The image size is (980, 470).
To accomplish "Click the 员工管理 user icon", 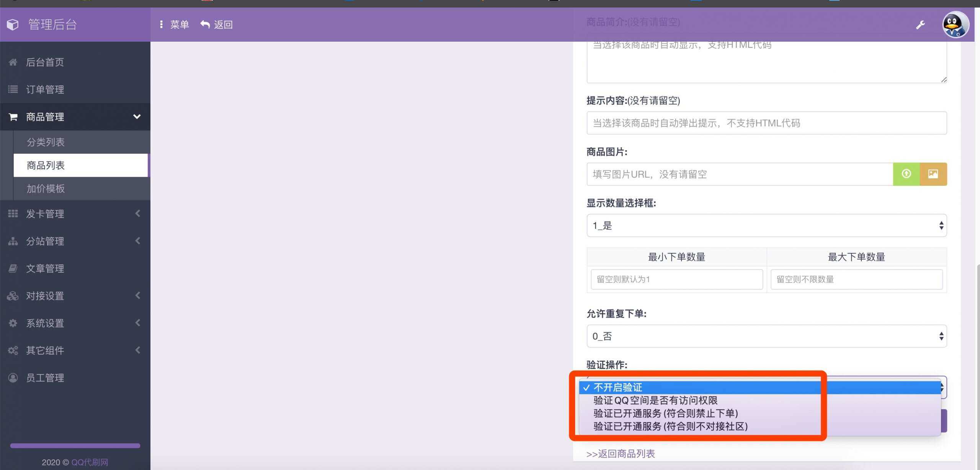I will [x=13, y=377].
